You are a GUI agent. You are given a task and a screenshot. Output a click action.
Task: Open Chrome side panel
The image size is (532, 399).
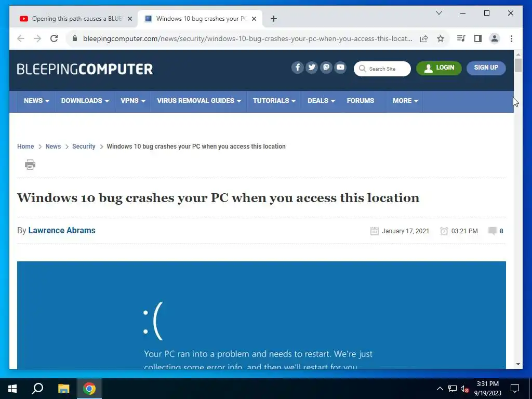pos(478,38)
